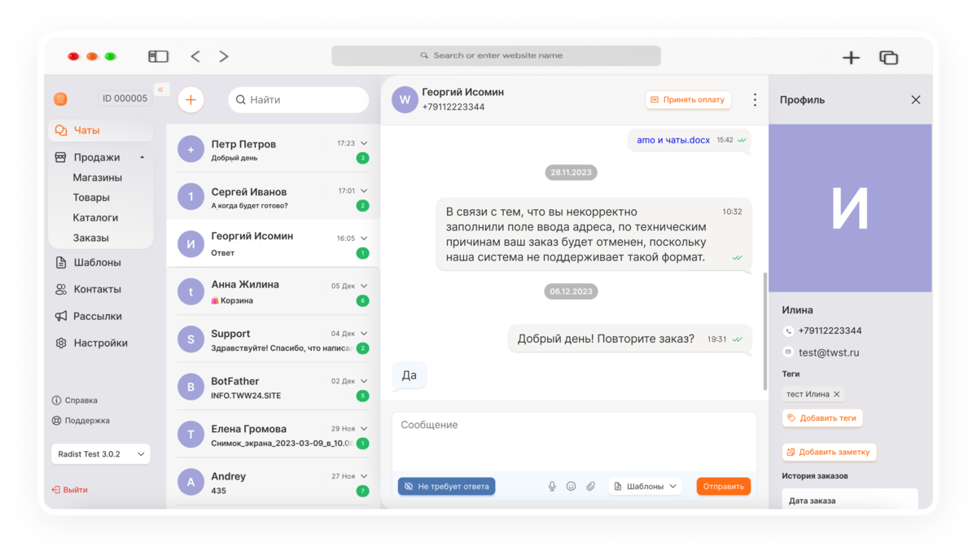Open Заказы under Продажи

[90, 238]
